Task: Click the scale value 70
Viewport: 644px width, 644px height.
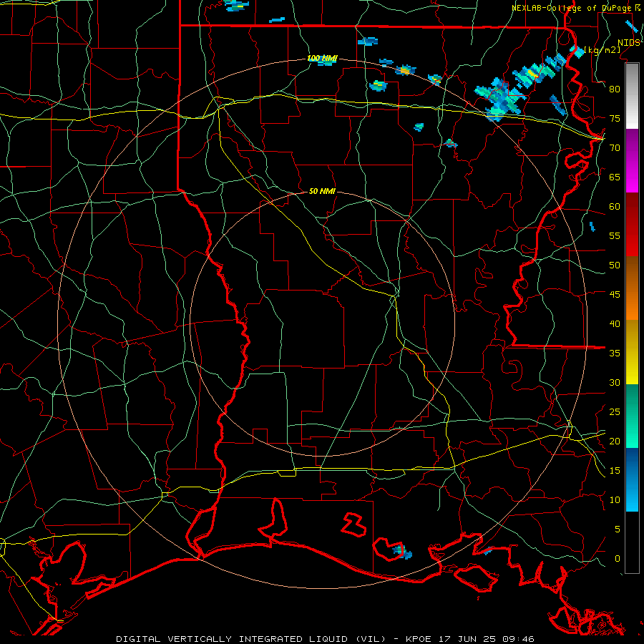Action: [615, 148]
